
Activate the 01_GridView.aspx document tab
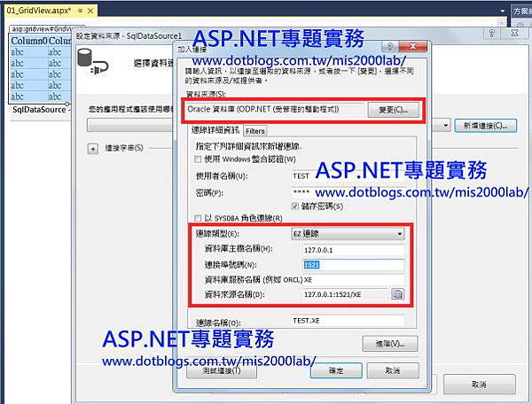(39, 11)
